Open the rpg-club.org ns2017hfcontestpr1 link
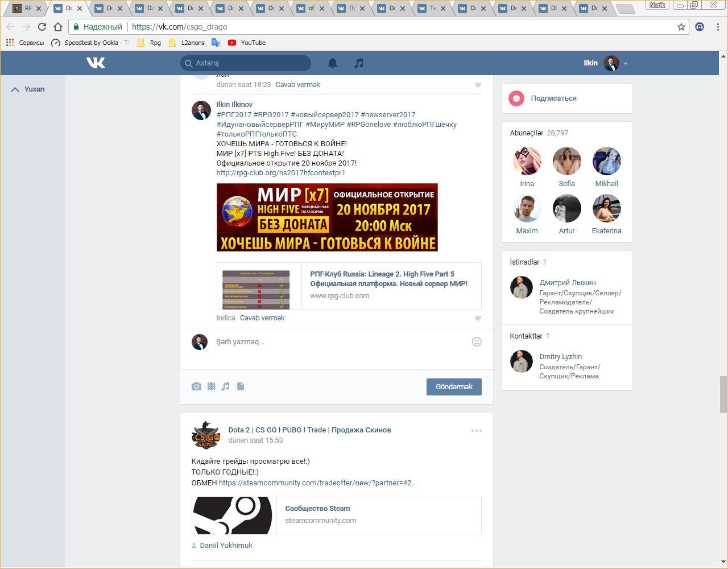The image size is (728, 569). click(x=281, y=173)
